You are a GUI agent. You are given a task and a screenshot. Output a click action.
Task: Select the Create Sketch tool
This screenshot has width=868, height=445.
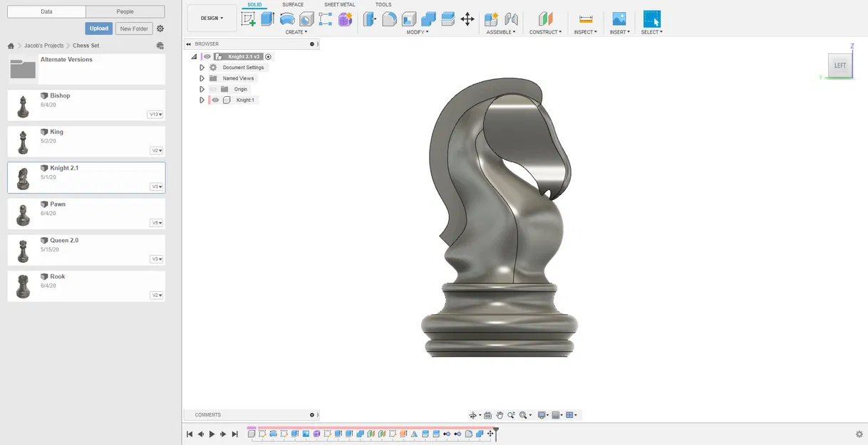coord(248,18)
